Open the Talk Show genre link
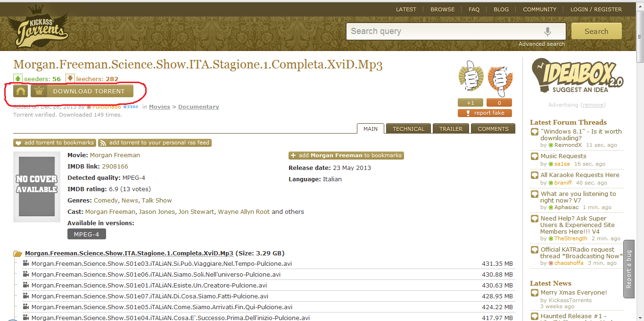 pos(157,201)
